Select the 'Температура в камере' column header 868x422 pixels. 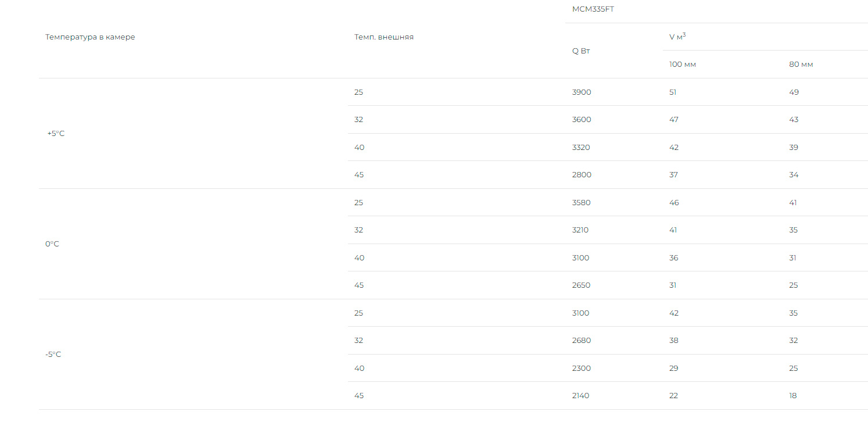pos(90,37)
